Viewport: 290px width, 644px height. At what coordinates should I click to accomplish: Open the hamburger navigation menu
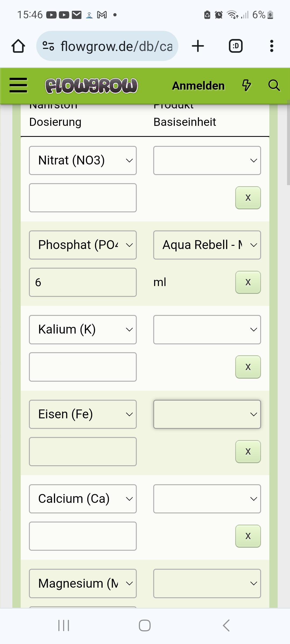pos(18,85)
